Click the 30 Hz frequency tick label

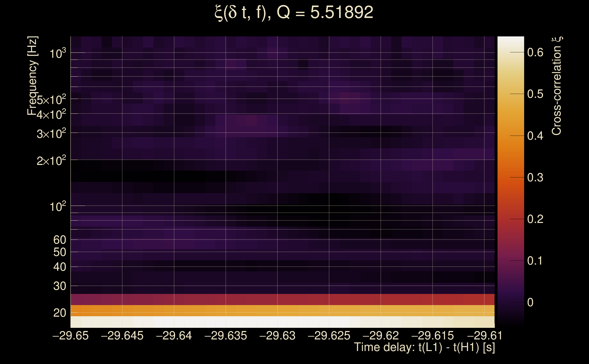59,286
